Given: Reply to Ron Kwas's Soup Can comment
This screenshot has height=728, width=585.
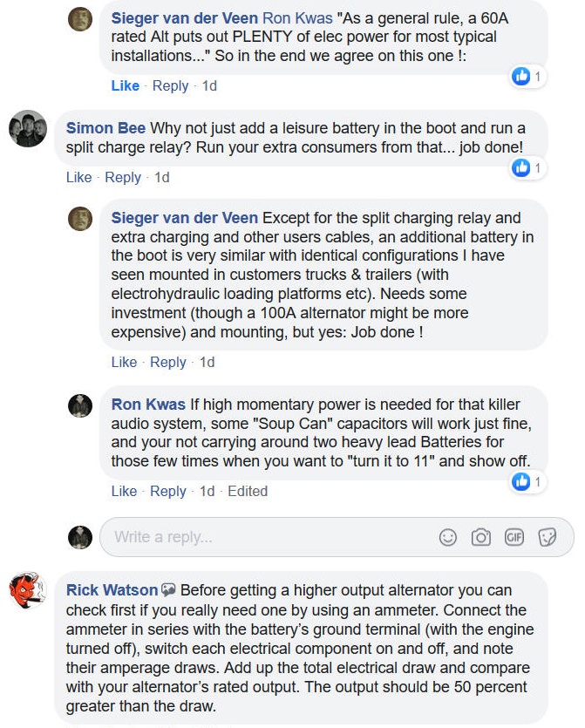Looking at the screenshot, I should (x=168, y=491).
